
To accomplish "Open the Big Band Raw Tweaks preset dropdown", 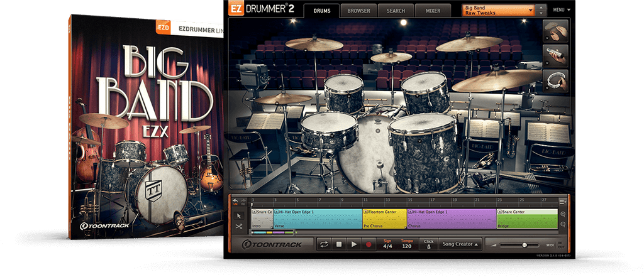I will pos(499,10).
